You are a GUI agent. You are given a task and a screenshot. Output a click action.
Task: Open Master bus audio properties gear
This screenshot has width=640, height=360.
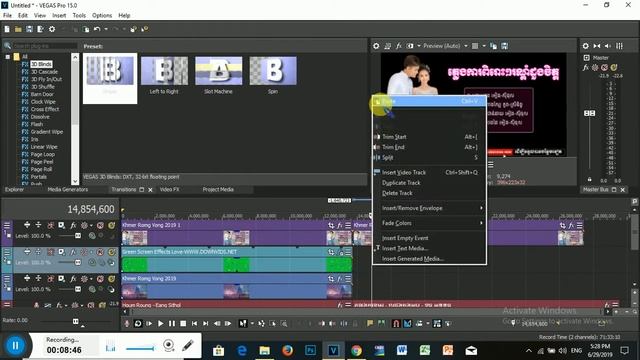pyautogui.click(x=585, y=46)
